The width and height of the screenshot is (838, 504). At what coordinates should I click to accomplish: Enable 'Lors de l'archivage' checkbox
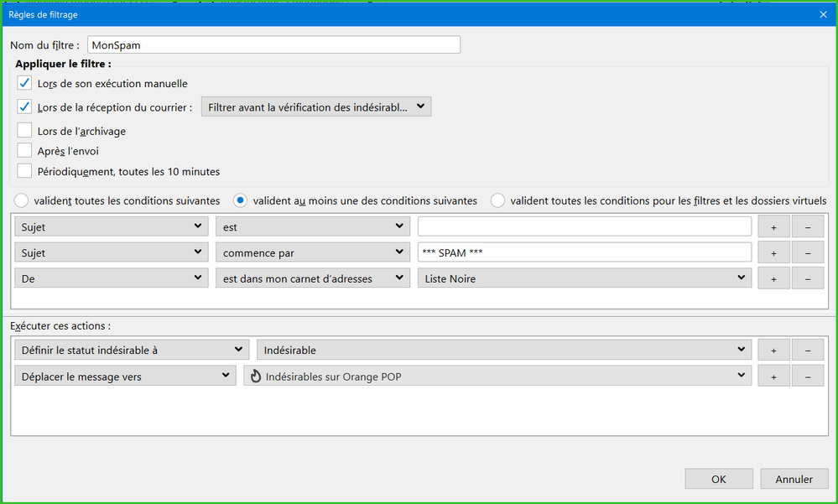tap(24, 131)
